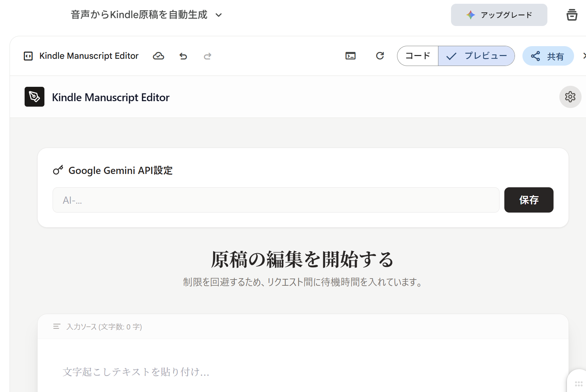Viewport: 586px width, 392px height.
Task: Reload the preview with refresh icon
Action: point(380,56)
